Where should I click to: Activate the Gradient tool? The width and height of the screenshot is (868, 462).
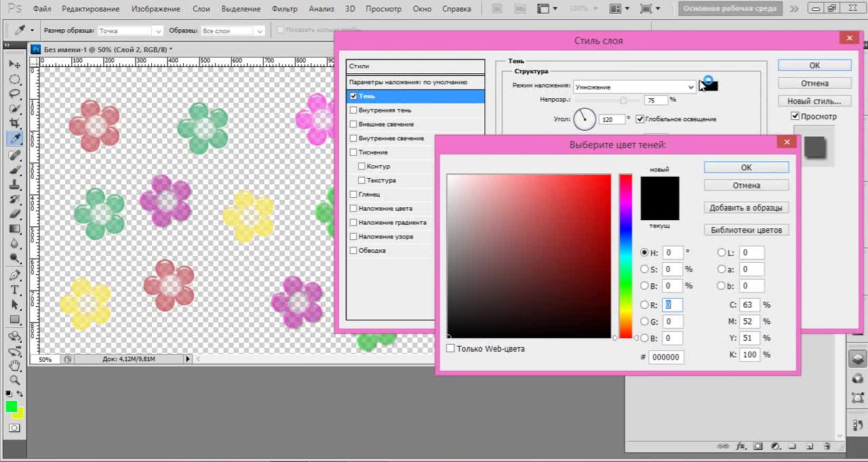[x=14, y=229]
